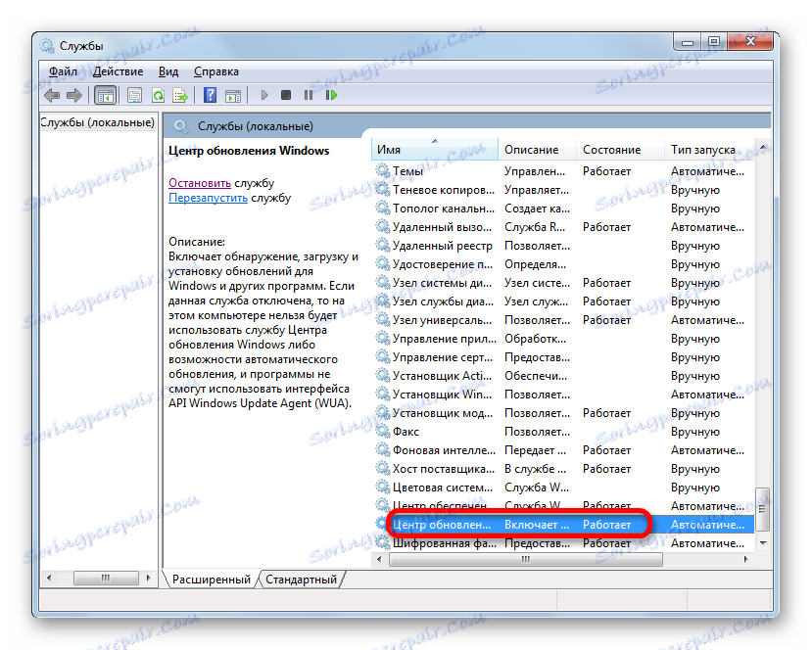
Task: Select the Управление серт... service row
Action: coord(563,357)
